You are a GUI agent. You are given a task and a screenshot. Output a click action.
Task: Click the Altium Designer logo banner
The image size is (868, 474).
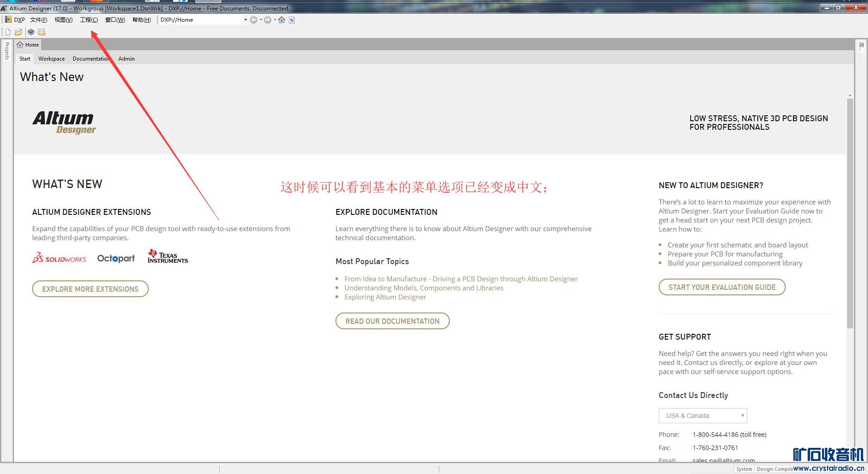coord(64,123)
